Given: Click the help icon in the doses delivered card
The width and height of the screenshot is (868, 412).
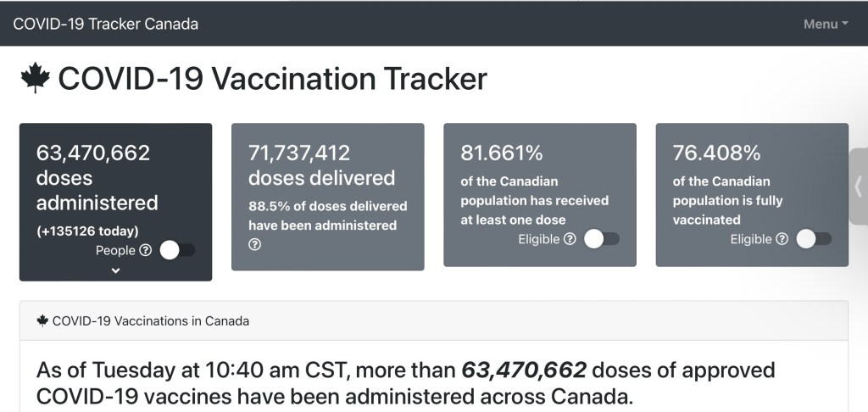Looking at the screenshot, I should coord(255,244).
